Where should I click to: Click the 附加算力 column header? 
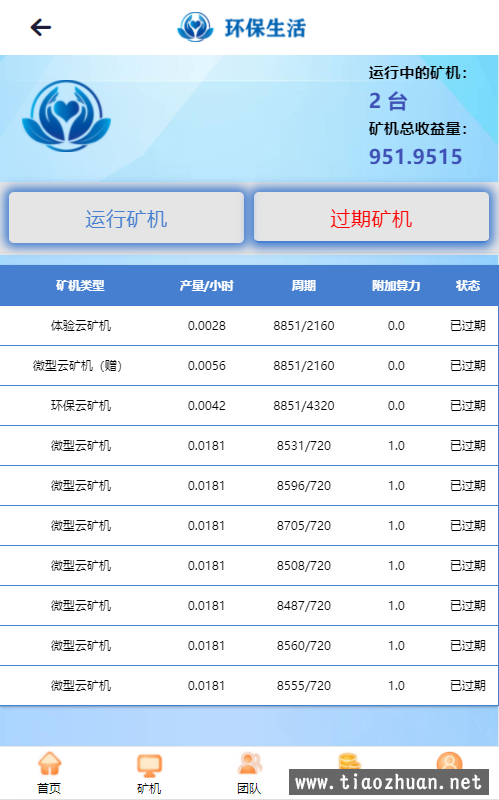tap(396, 285)
